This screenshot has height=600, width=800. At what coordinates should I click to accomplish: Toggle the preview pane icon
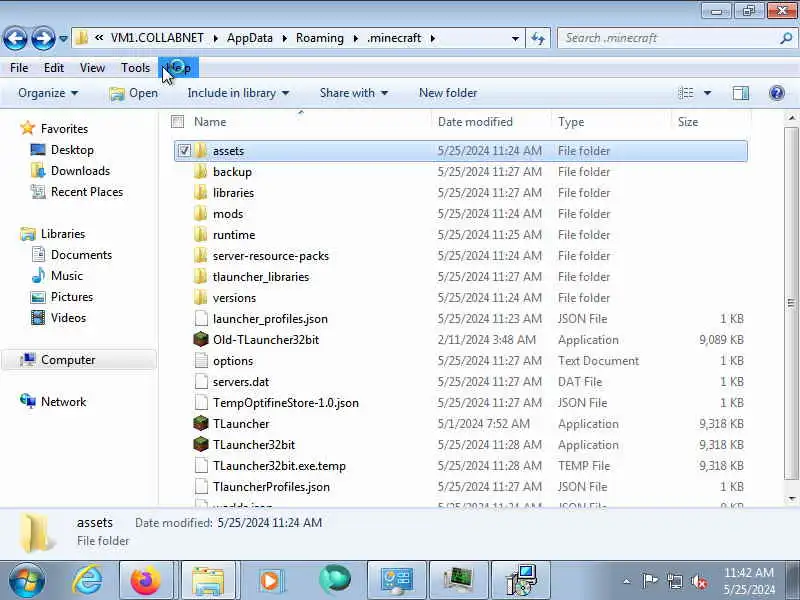[x=741, y=93]
